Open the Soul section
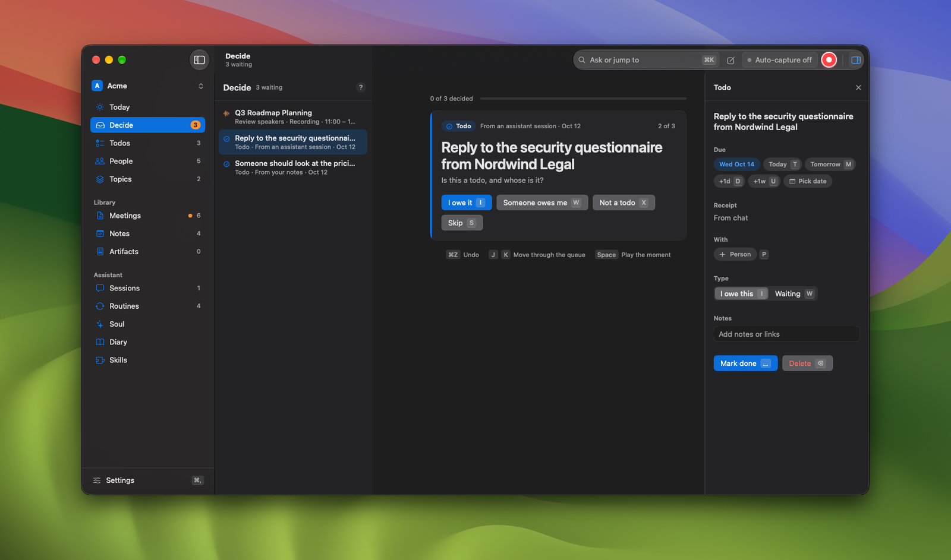This screenshot has width=951, height=560. click(147, 324)
